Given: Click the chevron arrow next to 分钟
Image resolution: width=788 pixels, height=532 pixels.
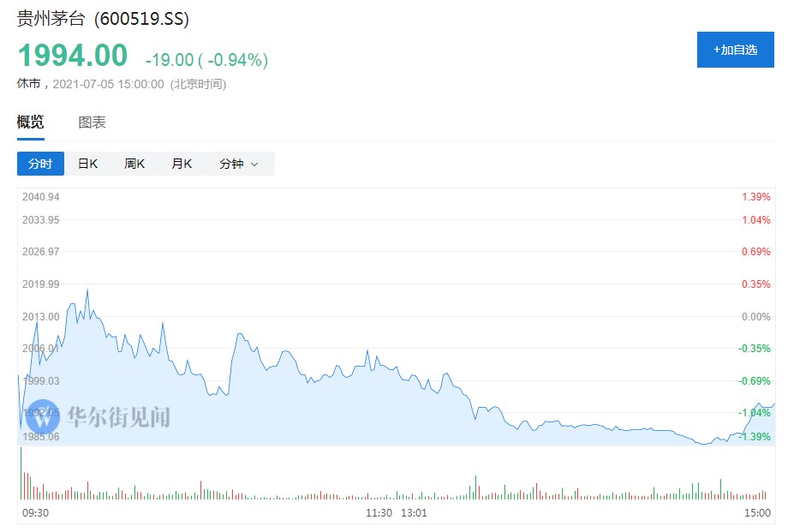Looking at the screenshot, I should [x=254, y=164].
